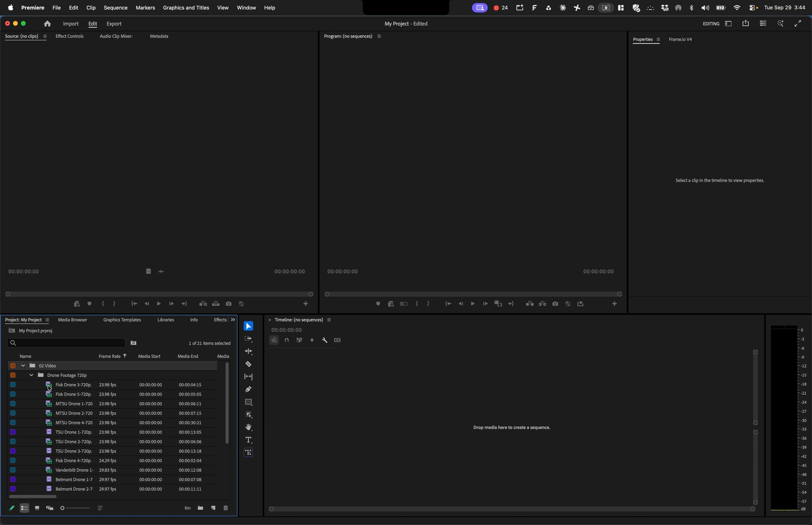Go to Export mode
Image resolution: width=812 pixels, height=525 pixels.
pyautogui.click(x=114, y=24)
